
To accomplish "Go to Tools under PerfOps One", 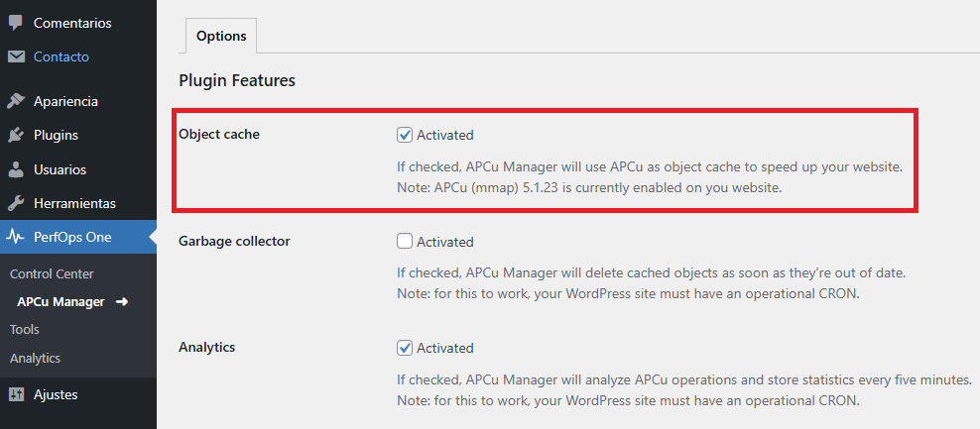I will click(25, 329).
